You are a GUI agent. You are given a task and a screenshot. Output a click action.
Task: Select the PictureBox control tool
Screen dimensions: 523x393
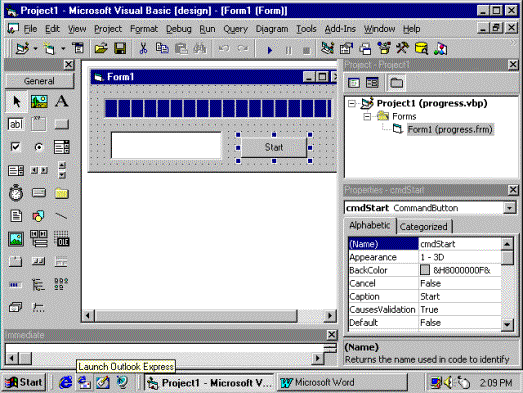39,101
